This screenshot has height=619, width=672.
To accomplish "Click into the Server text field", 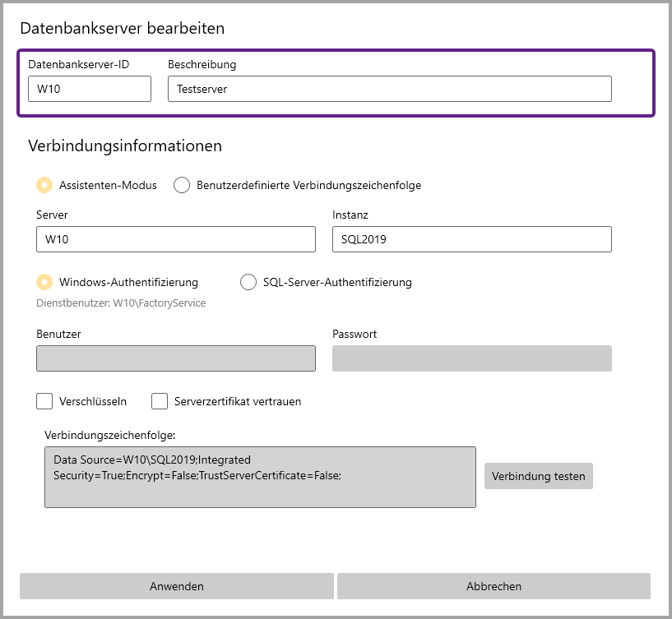I will (x=176, y=239).
